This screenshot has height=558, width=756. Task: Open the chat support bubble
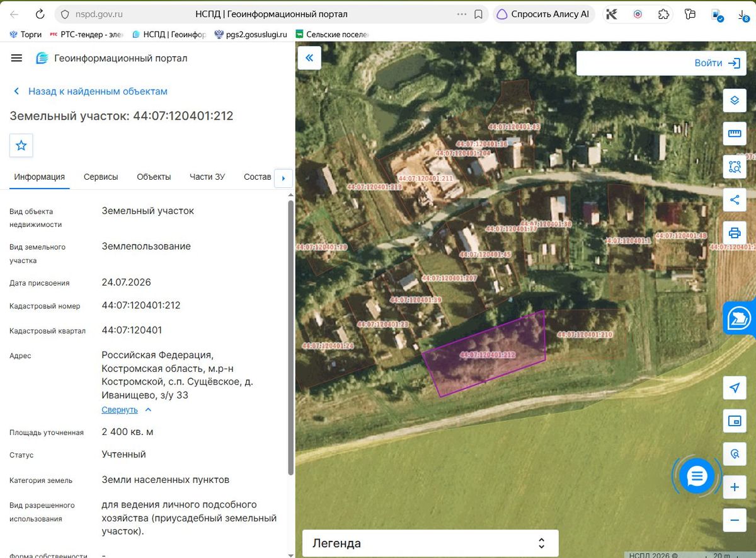[697, 476]
